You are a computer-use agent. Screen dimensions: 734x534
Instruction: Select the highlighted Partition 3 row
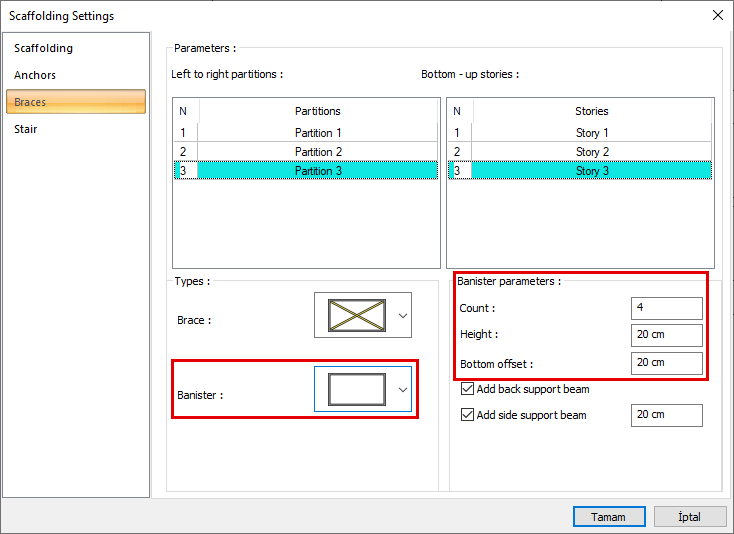pos(306,170)
